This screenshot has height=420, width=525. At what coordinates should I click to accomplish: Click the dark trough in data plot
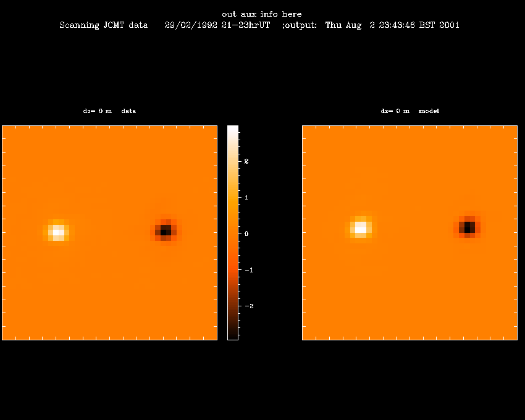click(x=164, y=232)
